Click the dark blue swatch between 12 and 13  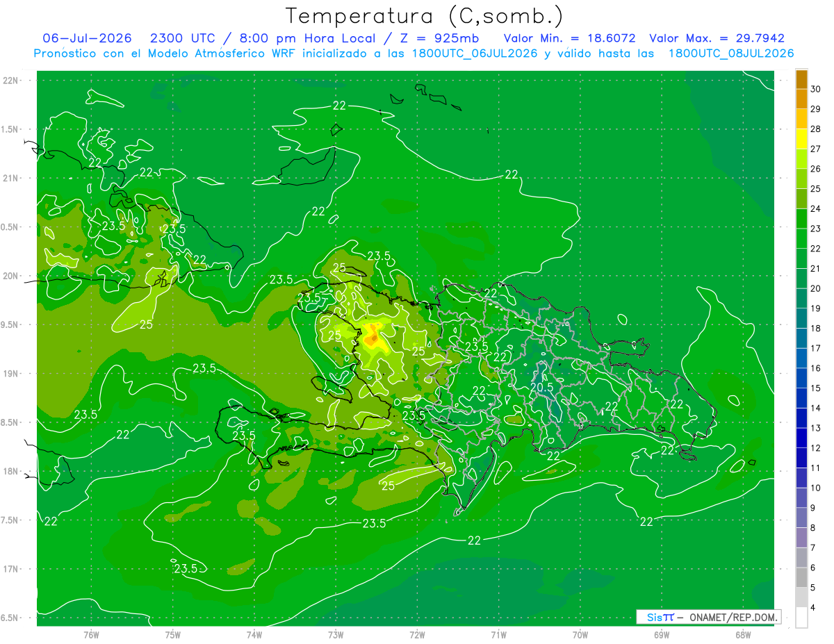point(801,438)
